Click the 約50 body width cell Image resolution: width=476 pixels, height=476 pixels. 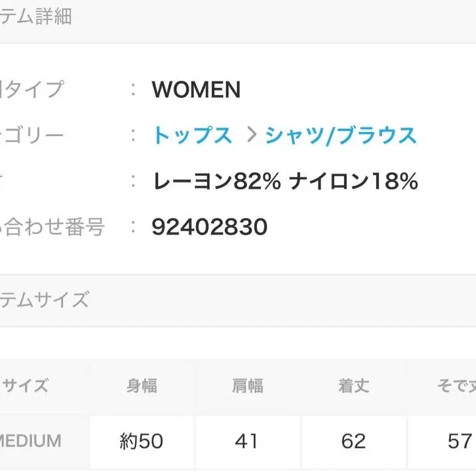coord(141,441)
